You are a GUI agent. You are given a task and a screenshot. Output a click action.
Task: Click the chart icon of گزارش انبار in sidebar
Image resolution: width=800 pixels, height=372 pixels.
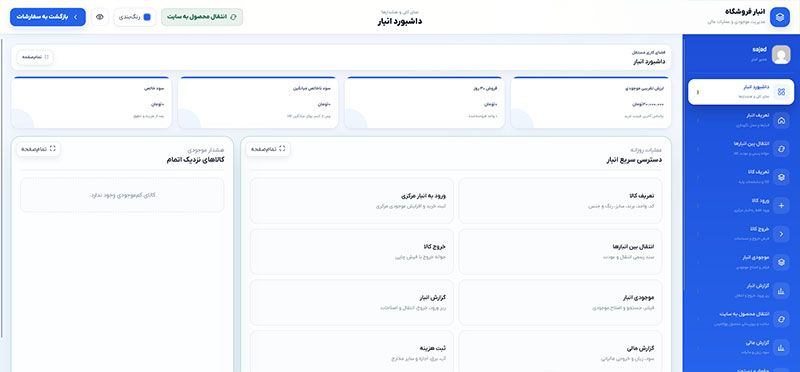pos(781,291)
